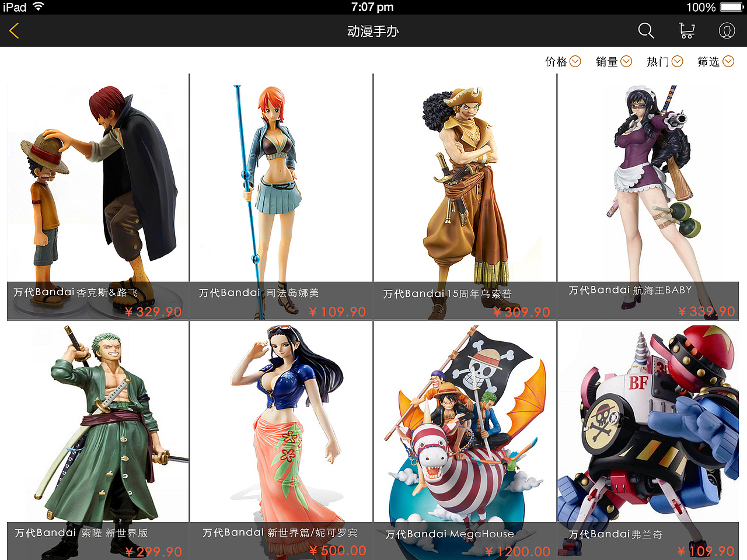Screen dimensions: 747x560
Task: Open the user profile icon
Action: pyautogui.click(x=727, y=31)
